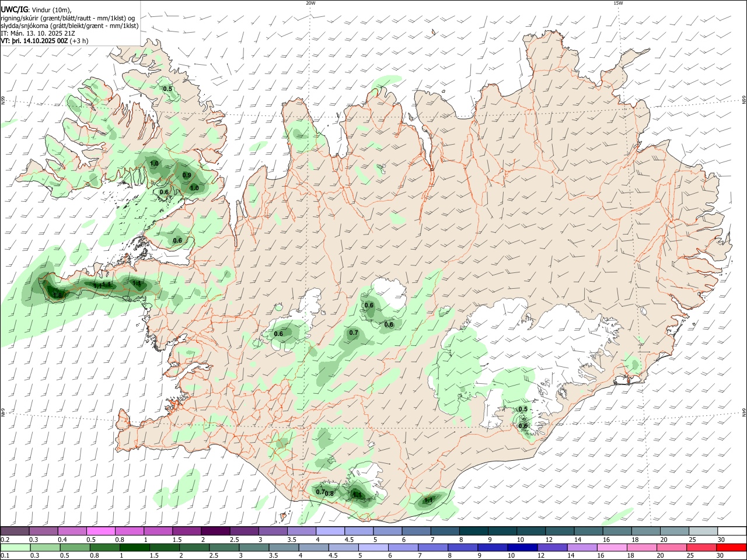Select the 'rigning/skúrir' rain legend description line
The image size is (747, 560).
point(68,18)
